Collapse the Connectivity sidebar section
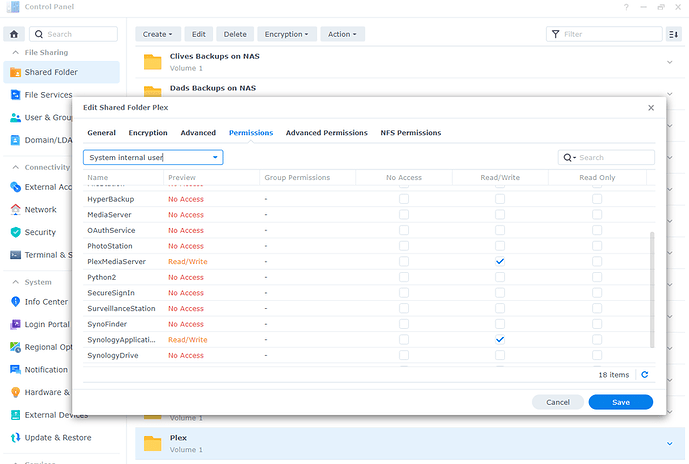This screenshot has height=464, width=689. [16, 167]
